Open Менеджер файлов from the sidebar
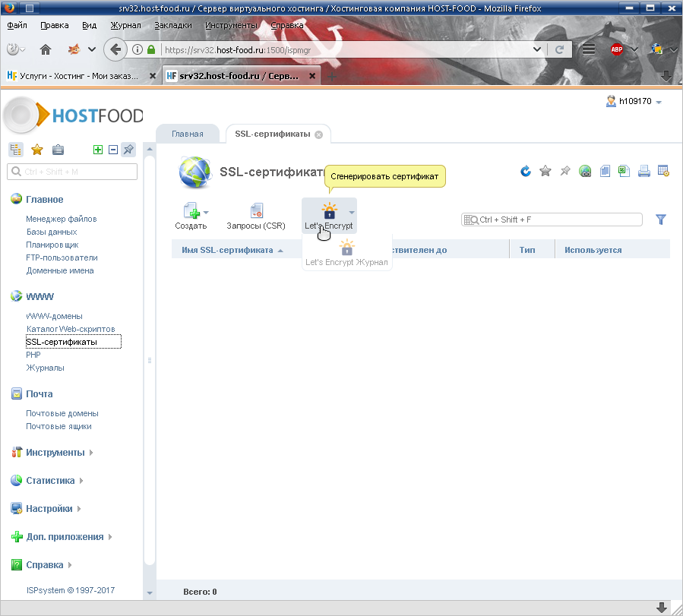This screenshot has height=616, width=683. click(61, 219)
